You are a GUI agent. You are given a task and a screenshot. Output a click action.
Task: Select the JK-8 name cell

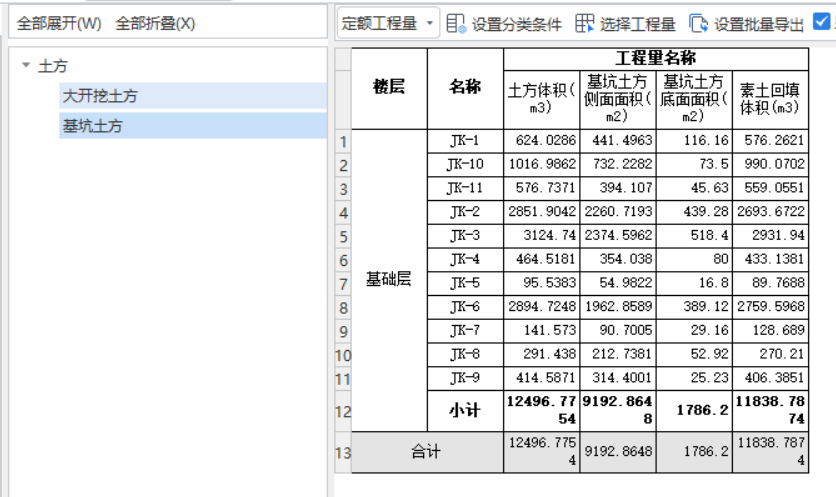point(465,355)
